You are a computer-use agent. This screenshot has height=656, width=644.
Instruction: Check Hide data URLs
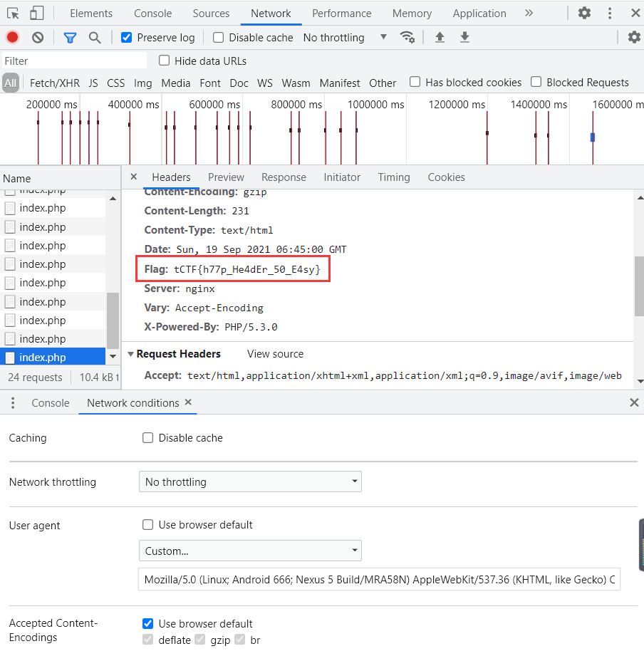point(164,61)
